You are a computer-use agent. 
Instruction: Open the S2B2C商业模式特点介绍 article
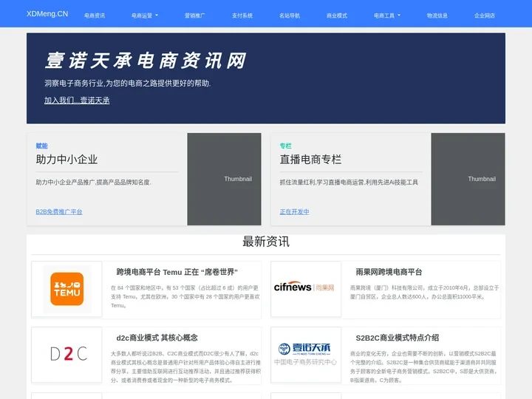pos(398,338)
